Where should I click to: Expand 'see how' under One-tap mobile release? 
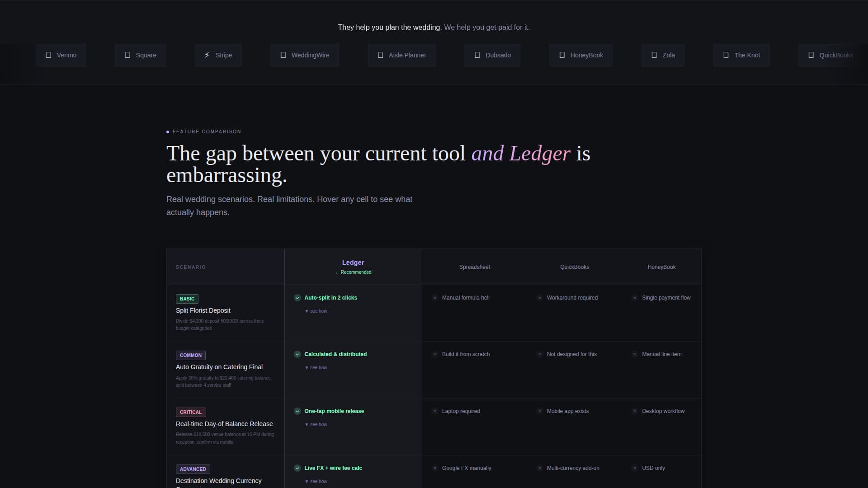[316, 424]
